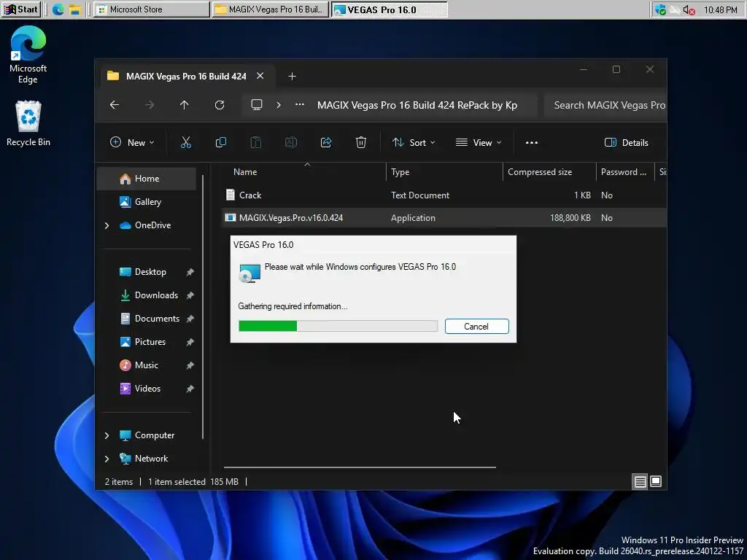Click the address bar path text
This screenshot has height=560, width=747.
[x=417, y=105]
